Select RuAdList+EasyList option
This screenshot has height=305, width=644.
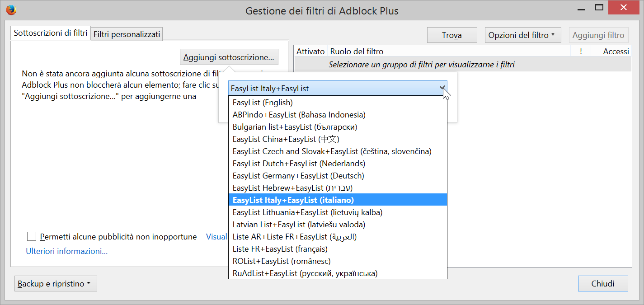pyautogui.click(x=338, y=273)
